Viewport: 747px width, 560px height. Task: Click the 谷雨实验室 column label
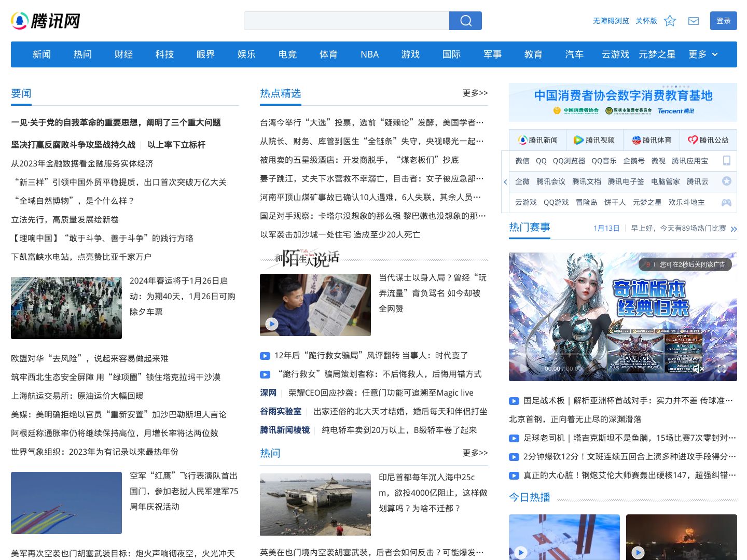(281, 412)
